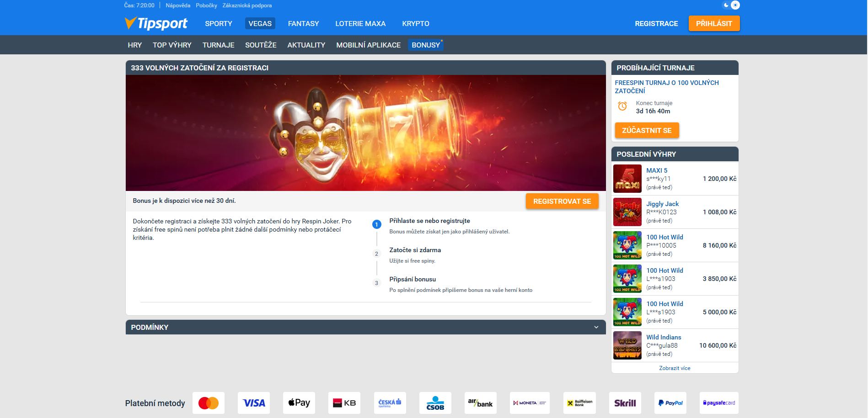Viewport: 868px width, 418px height.
Task: Click the Apple Pay icon
Action: (x=299, y=403)
